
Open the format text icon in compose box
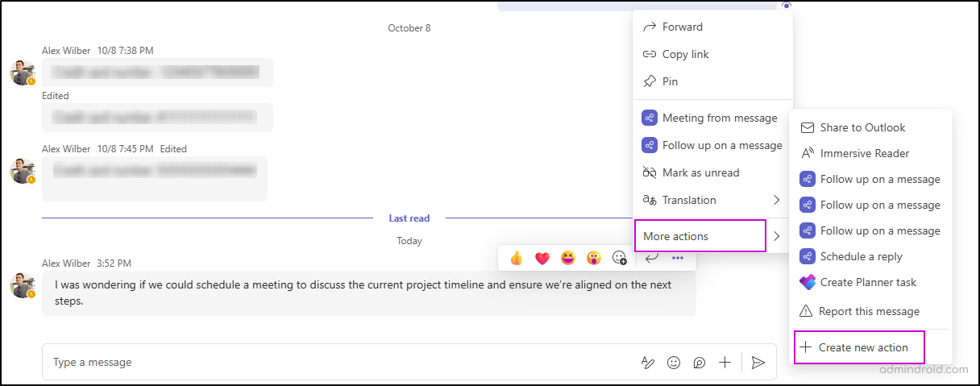pyautogui.click(x=648, y=363)
